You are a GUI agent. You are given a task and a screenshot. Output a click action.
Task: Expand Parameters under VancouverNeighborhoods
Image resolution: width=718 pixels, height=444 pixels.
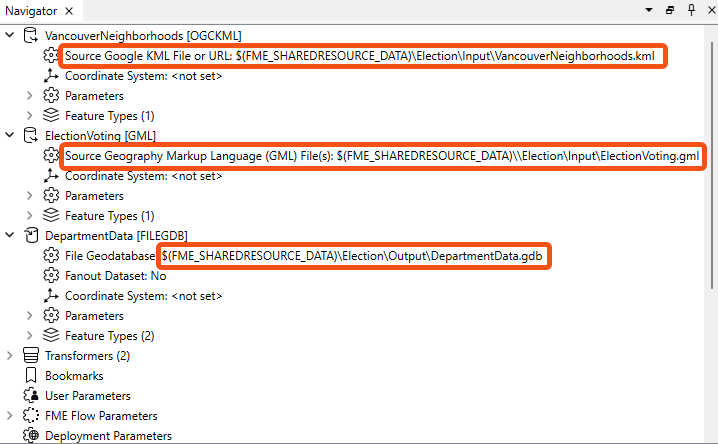tap(30, 96)
